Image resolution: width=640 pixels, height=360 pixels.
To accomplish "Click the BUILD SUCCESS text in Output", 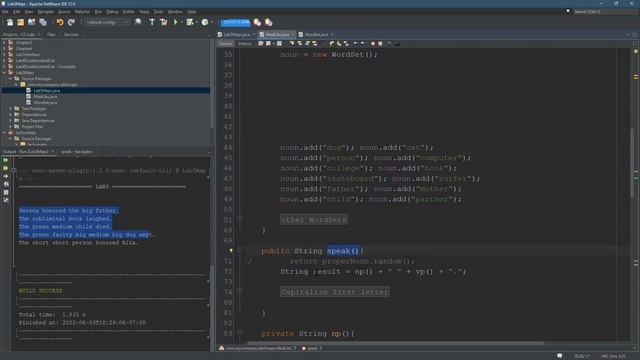I will coord(40,291).
